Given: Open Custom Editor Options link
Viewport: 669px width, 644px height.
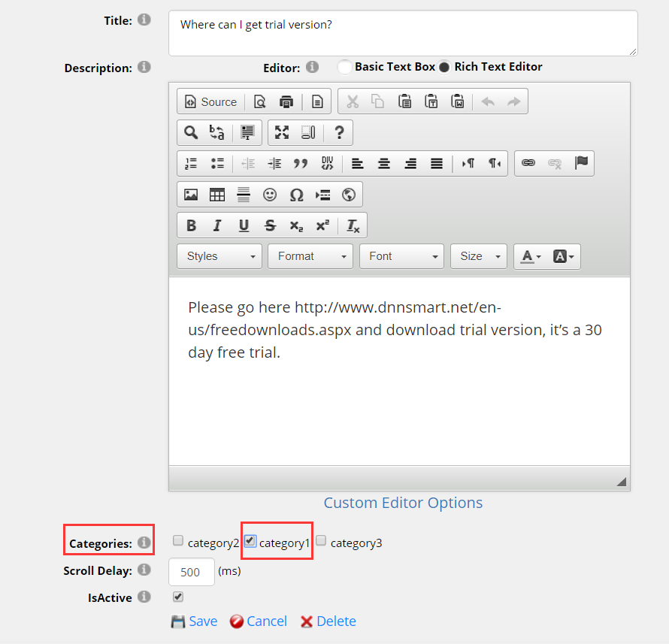Looking at the screenshot, I should coord(403,503).
